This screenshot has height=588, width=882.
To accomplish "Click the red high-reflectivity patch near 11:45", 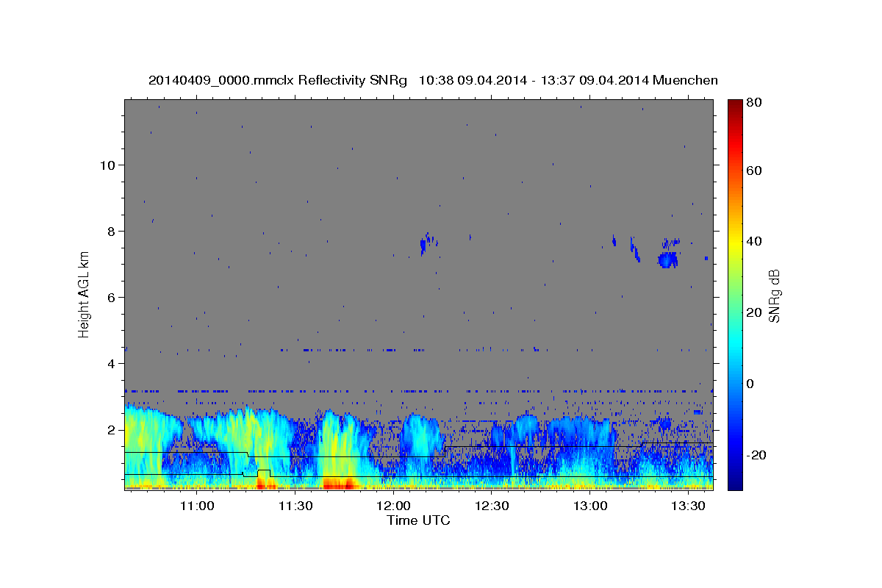I will 338,484.
